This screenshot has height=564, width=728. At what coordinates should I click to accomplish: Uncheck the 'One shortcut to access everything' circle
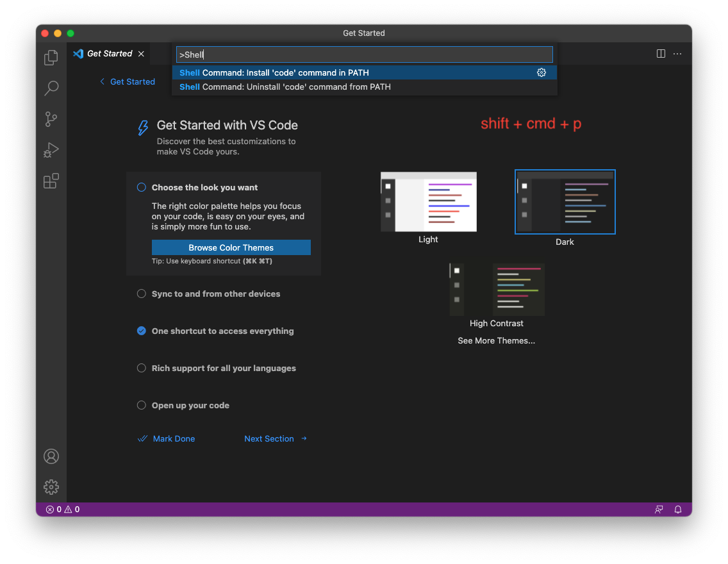(142, 331)
